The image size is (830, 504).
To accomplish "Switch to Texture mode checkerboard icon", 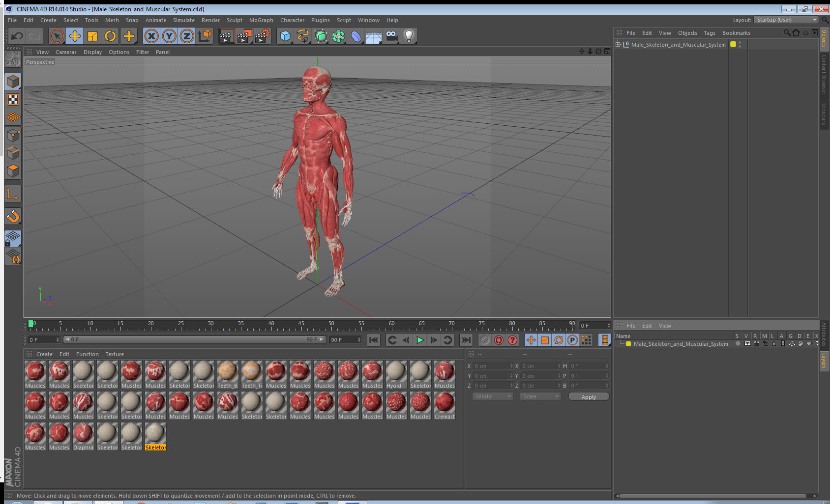I will pyautogui.click(x=13, y=100).
